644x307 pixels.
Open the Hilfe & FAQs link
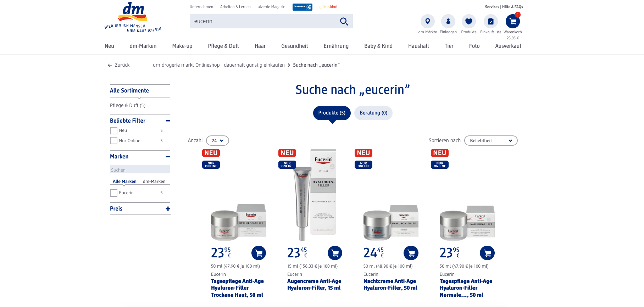(512, 7)
